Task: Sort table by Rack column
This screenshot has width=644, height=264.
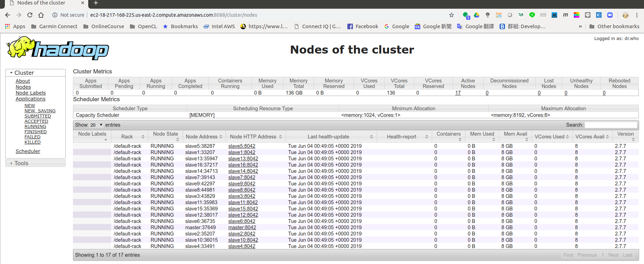Action: click(x=130, y=137)
